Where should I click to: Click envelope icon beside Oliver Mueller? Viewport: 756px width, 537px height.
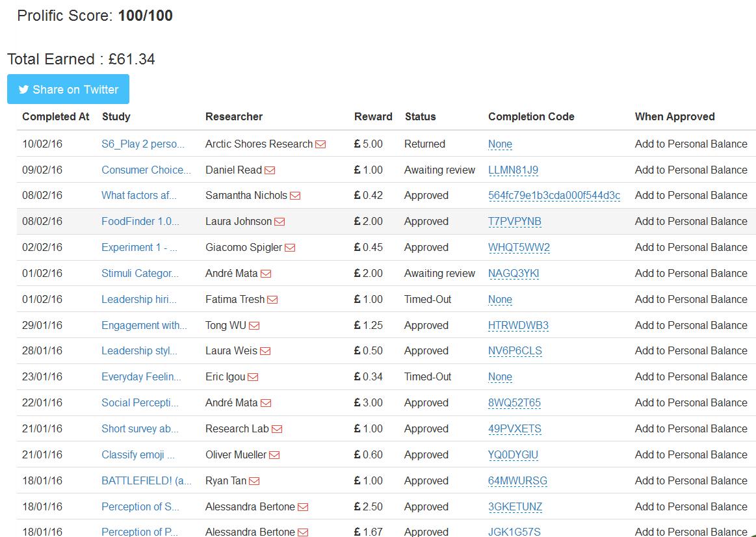(x=274, y=455)
